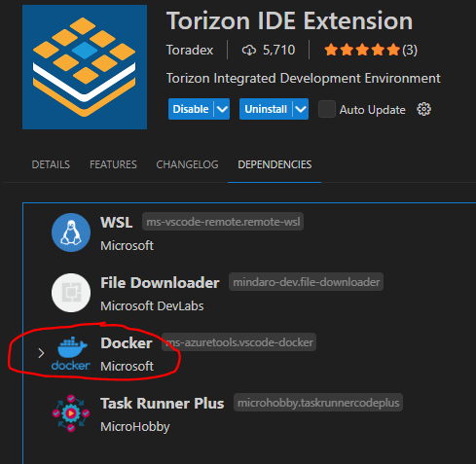The image size is (476, 464).
Task: Open the Disable dropdown arrow
Action: click(222, 109)
